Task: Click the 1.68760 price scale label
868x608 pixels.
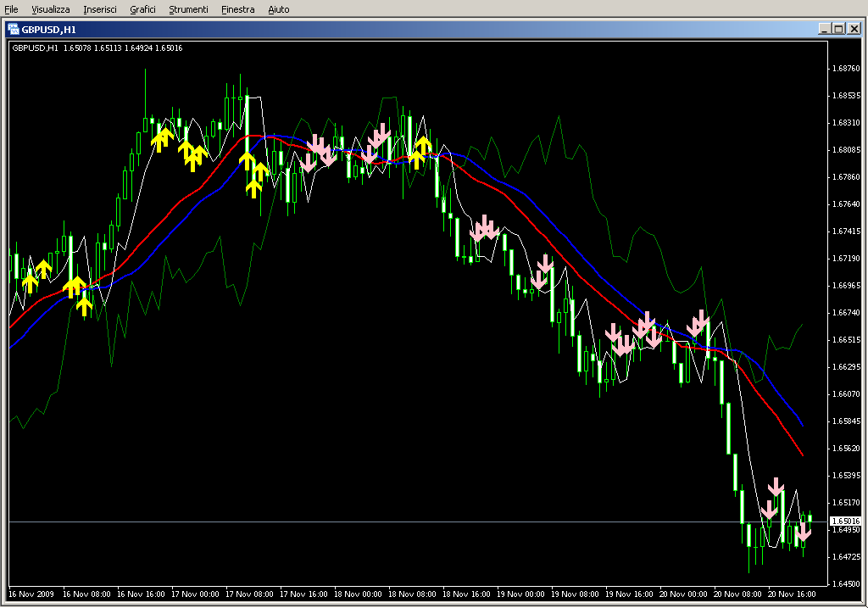Action: [845, 69]
